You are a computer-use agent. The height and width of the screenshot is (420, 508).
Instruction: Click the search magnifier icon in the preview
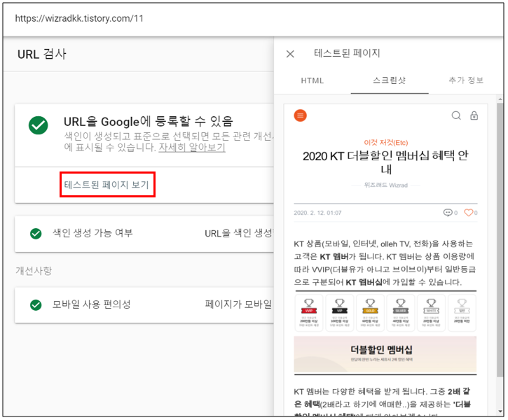pyautogui.click(x=456, y=115)
